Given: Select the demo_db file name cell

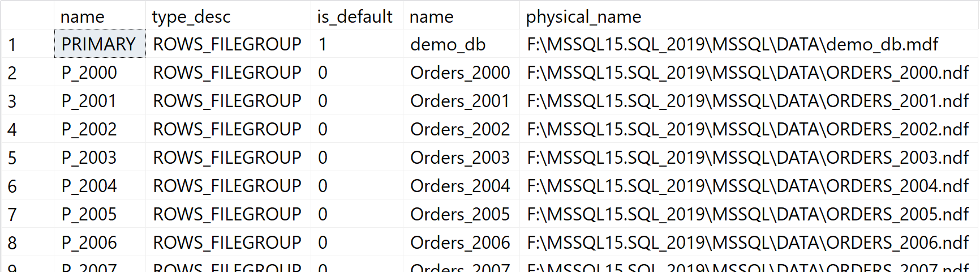Looking at the screenshot, I should [461, 44].
